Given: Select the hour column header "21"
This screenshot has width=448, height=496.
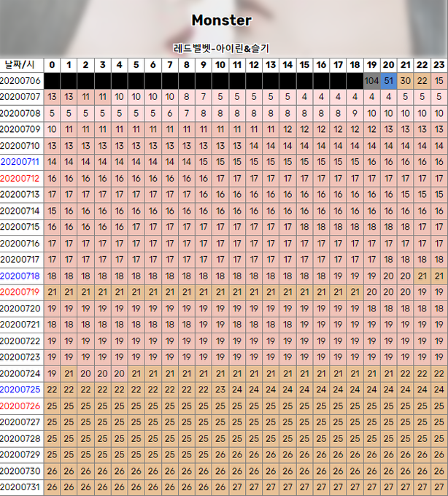Looking at the screenshot, I should (x=405, y=65).
